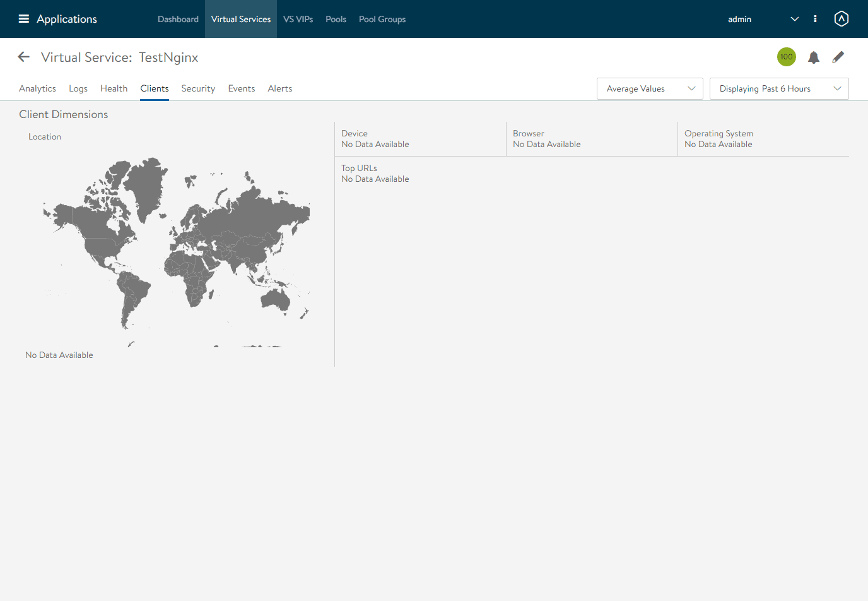This screenshot has width=868, height=601.
Task: Open the alerts bell icon
Action: [814, 57]
